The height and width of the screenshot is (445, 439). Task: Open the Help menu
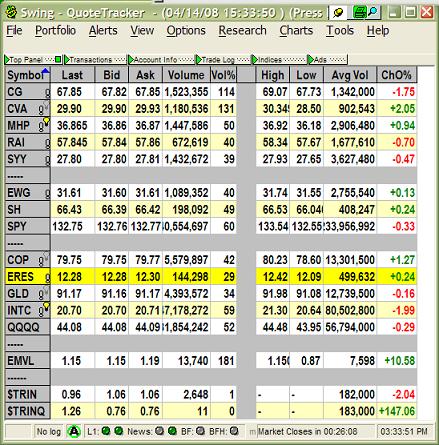(378, 31)
